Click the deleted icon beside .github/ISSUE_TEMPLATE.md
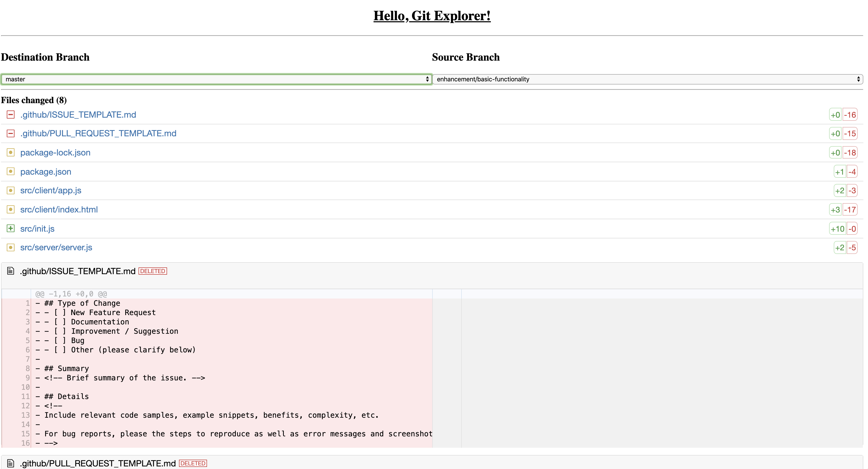The height and width of the screenshot is (469, 868). (x=10, y=115)
